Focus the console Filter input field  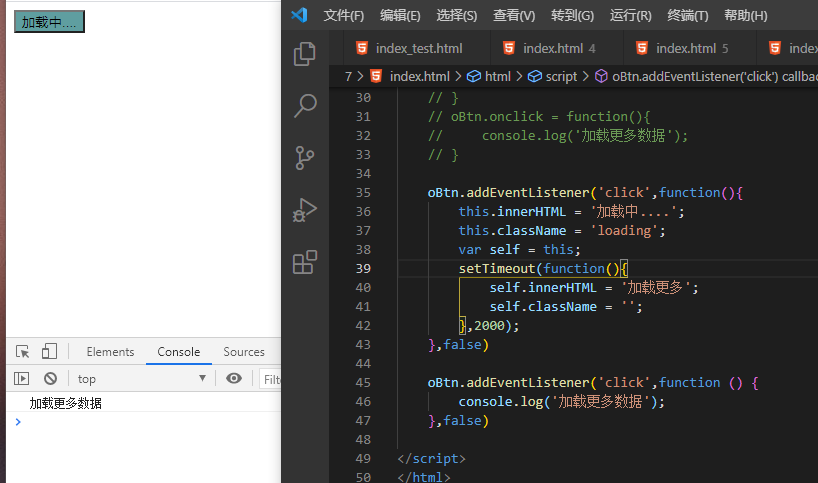point(270,379)
